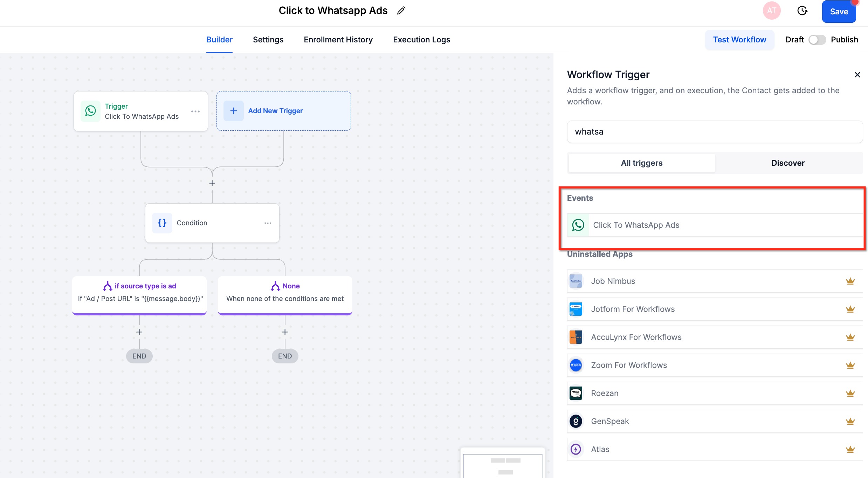Click the trigger search field containing 'whatsa'
Viewport: 868px width, 478px height.
(715, 132)
